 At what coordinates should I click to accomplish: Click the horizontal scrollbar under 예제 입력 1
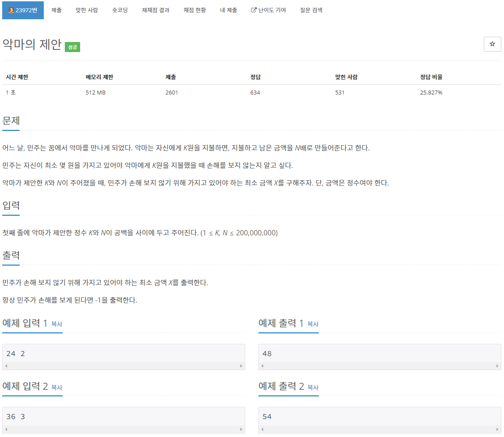pos(123,366)
